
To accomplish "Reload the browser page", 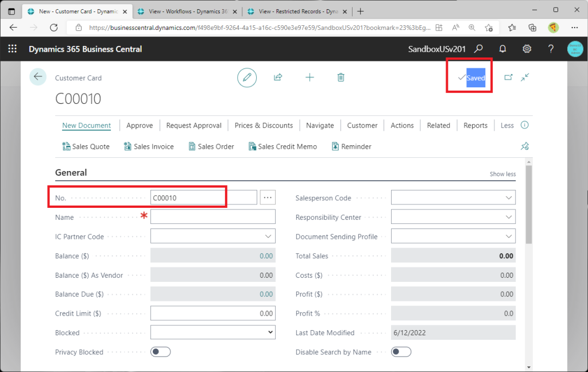I will point(54,28).
